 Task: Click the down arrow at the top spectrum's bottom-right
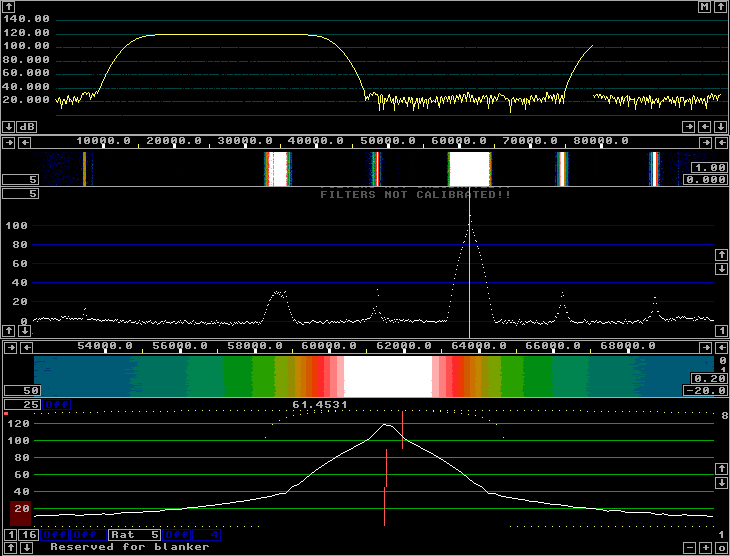[721, 126]
